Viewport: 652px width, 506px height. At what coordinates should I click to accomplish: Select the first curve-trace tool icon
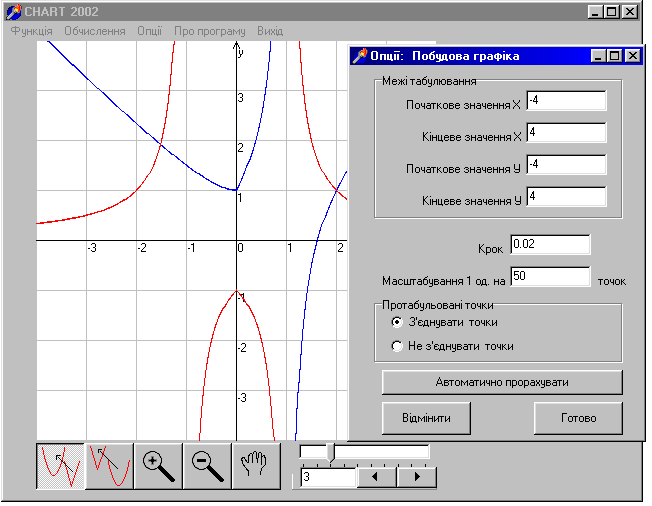60,466
